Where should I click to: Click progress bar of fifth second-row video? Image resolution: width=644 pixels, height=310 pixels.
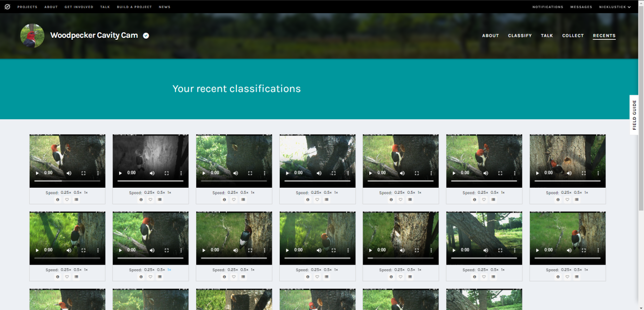click(401, 257)
